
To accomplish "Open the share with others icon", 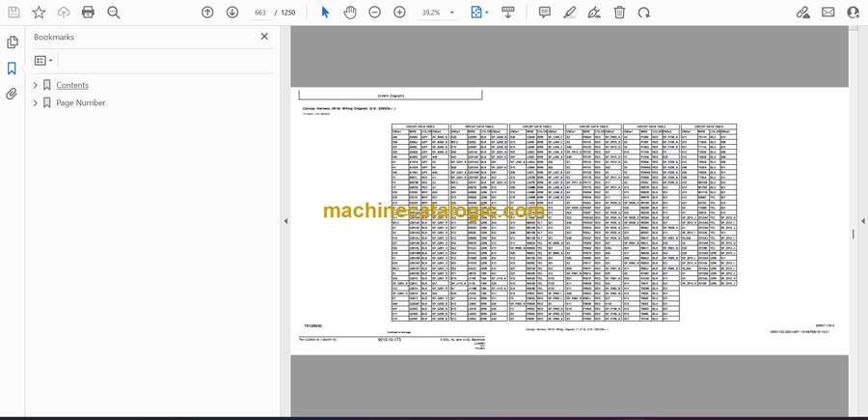I will click(x=854, y=13).
